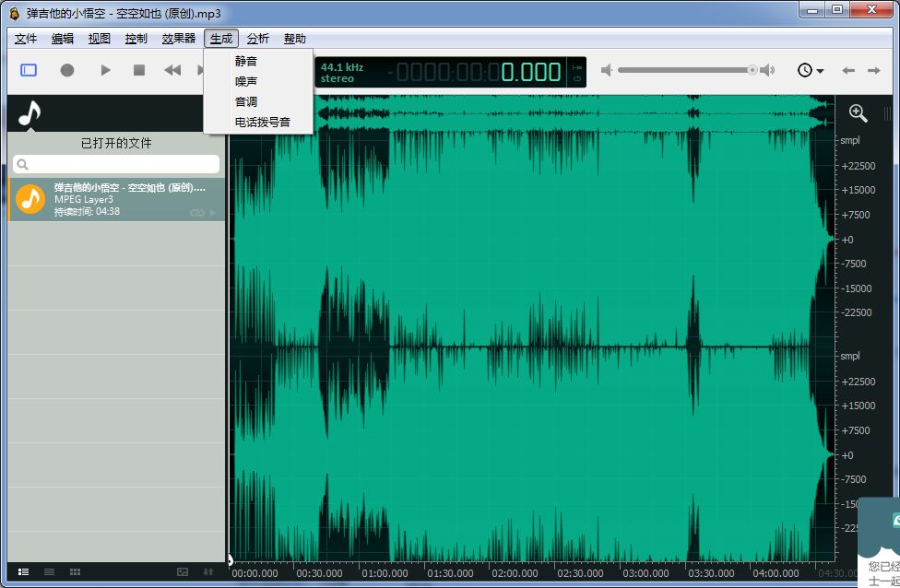
Task: Choose 噪声 from the 生成 menu
Action: point(258,81)
